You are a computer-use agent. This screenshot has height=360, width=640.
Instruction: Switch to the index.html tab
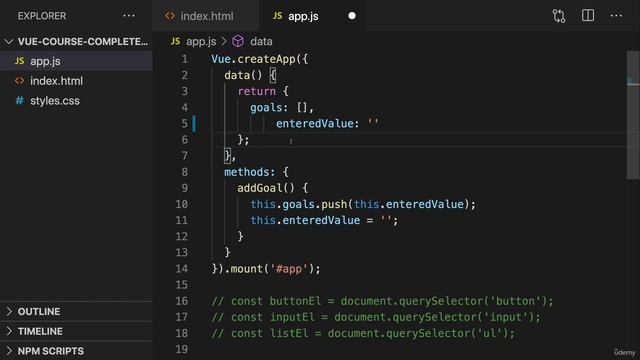pos(206,16)
